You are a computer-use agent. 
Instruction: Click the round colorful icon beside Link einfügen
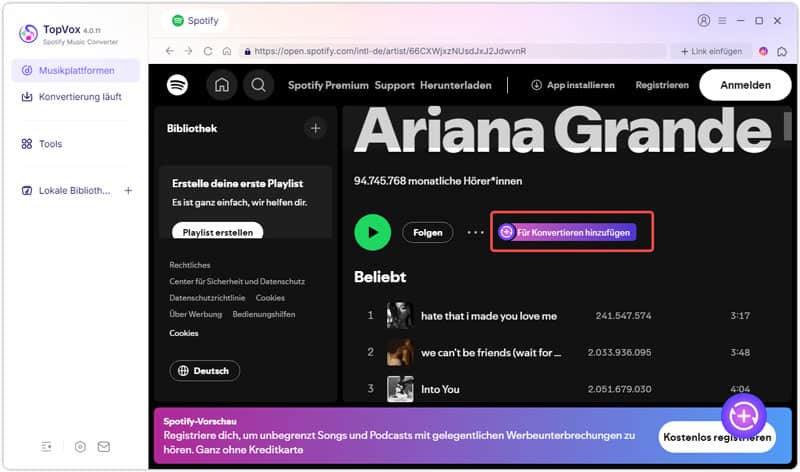763,51
